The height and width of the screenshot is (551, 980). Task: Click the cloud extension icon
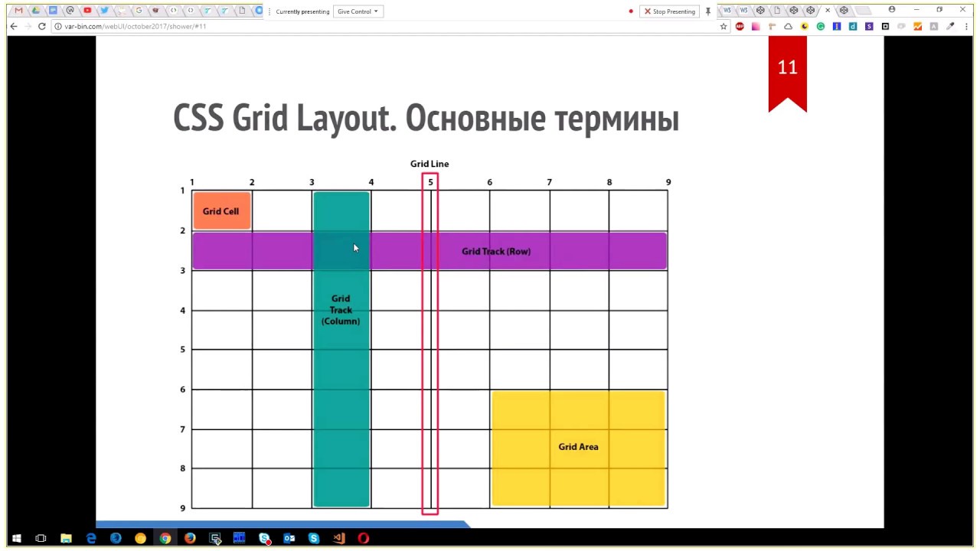point(788,26)
